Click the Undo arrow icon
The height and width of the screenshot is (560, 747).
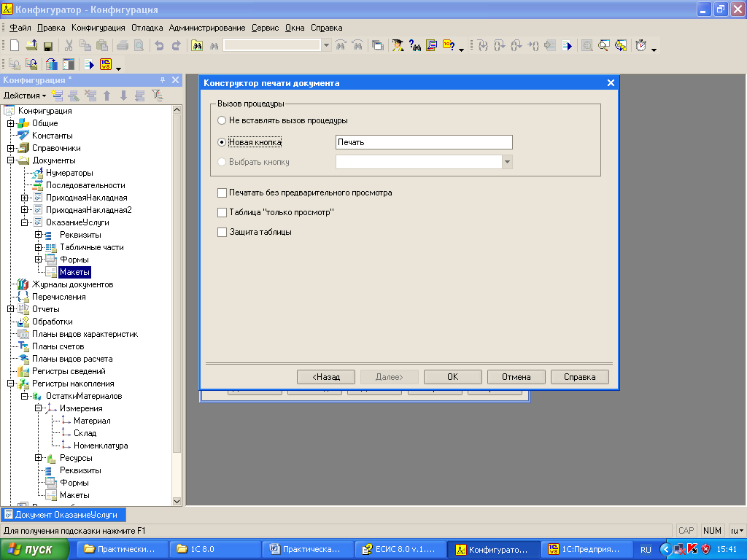click(x=159, y=45)
